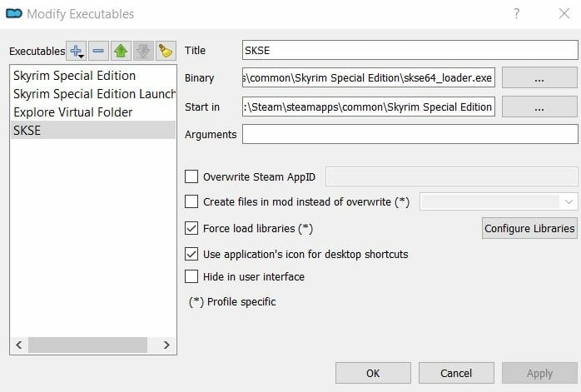The height and width of the screenshot is (392, 581).
Task: Select the SKSE executable entry
Action: 93,130
